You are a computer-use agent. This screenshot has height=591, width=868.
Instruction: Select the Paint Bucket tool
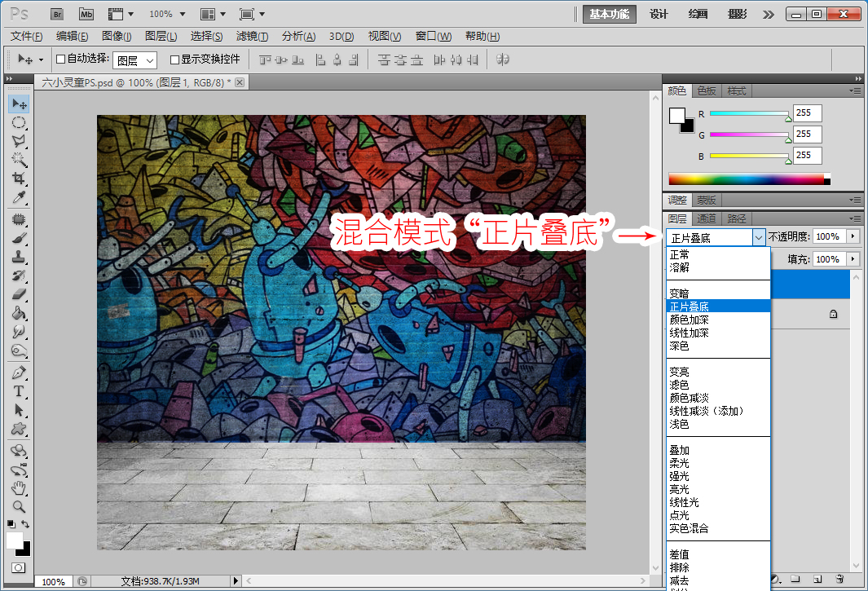[x=19, y=313]
